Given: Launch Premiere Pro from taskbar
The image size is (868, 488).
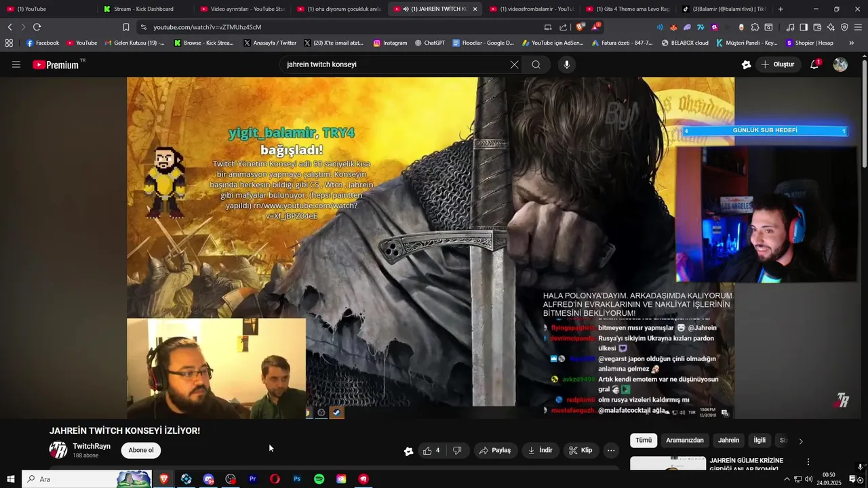Looking at the screenshot, I should tap(252, 479).
